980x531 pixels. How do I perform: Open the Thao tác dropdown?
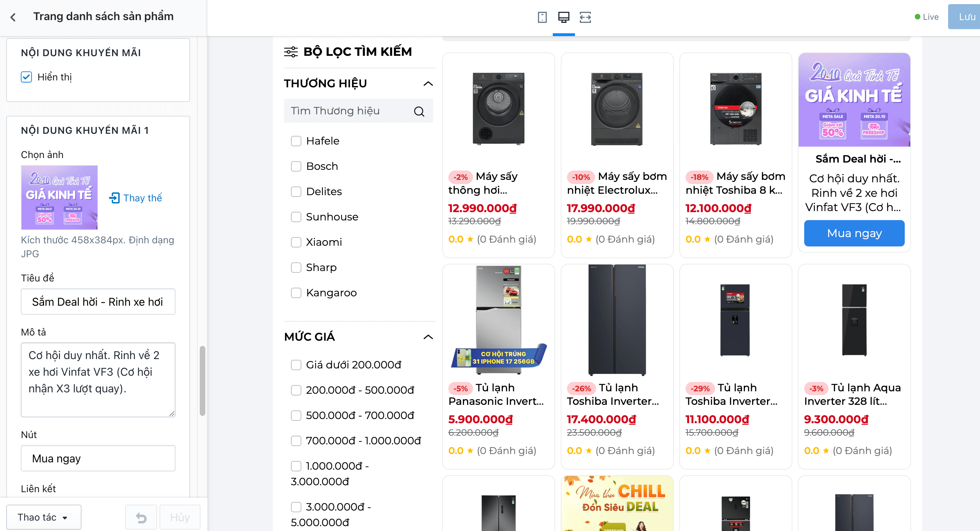click(x=44, y=517)
